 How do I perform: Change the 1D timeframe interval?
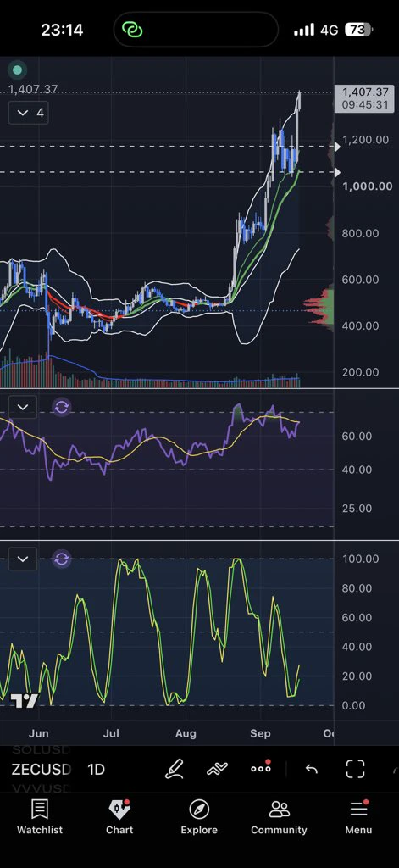pos(97,770)
